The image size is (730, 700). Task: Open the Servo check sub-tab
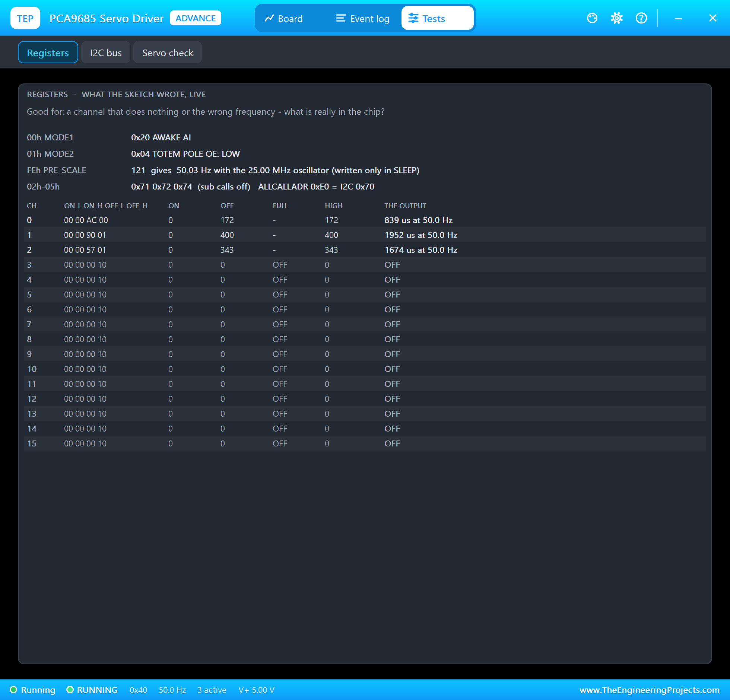point(168,52)
